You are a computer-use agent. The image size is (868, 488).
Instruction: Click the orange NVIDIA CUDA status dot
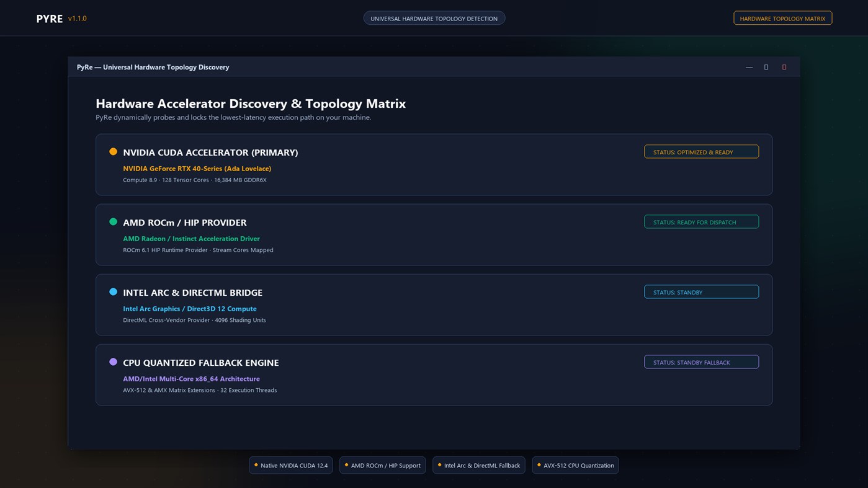[x=113, y=151]
